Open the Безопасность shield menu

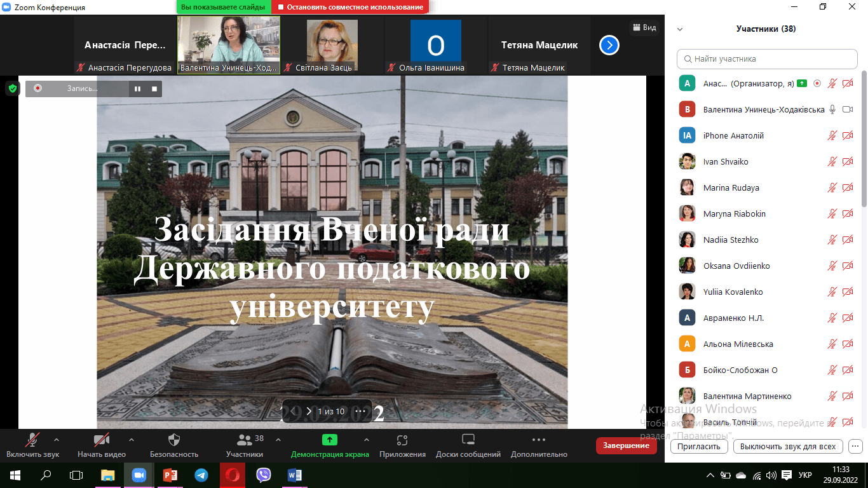point(174,445)
